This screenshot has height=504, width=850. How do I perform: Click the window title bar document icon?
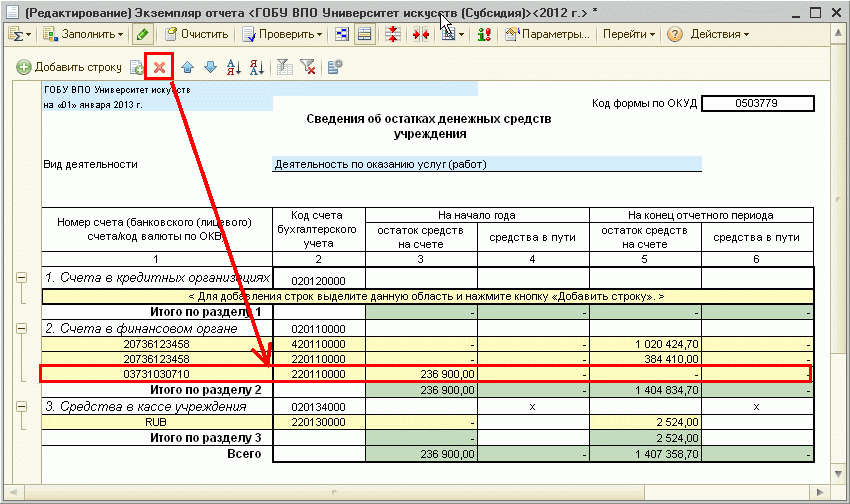coord(12,12)
